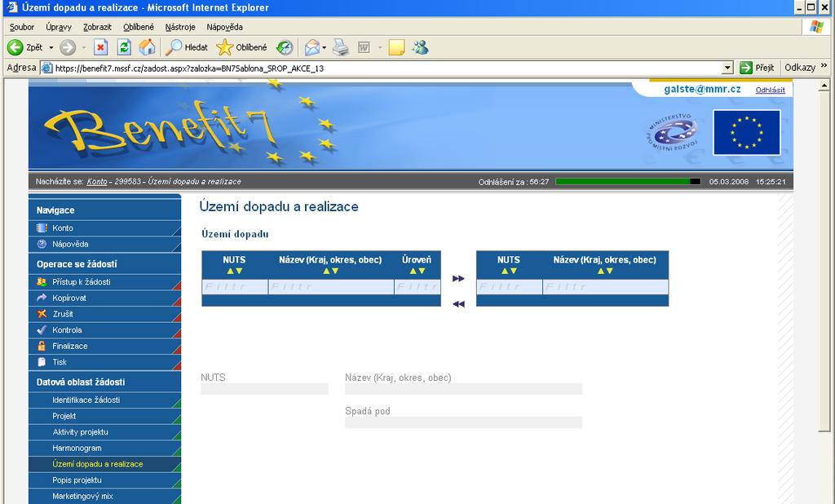Click the left table NUTS filter field
This screenshot has width=835, height=504.
pyautogui.click(x=235, y=287)
